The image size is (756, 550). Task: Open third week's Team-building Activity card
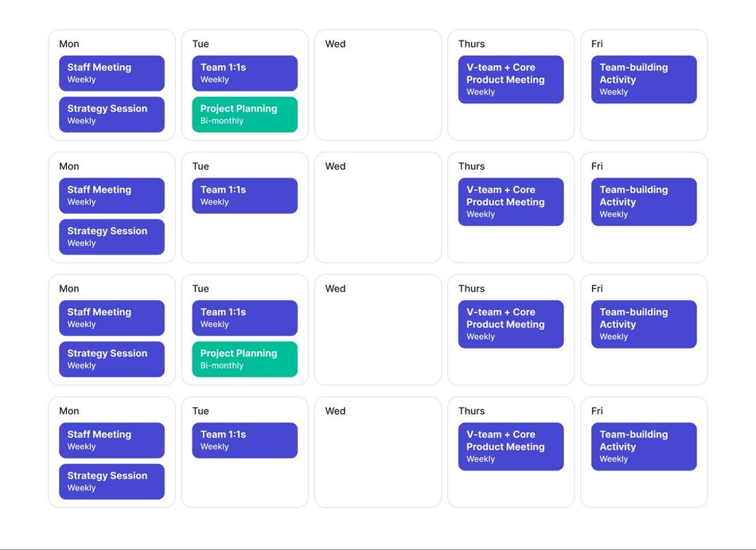pyautogui.click(x=643, y=324)
